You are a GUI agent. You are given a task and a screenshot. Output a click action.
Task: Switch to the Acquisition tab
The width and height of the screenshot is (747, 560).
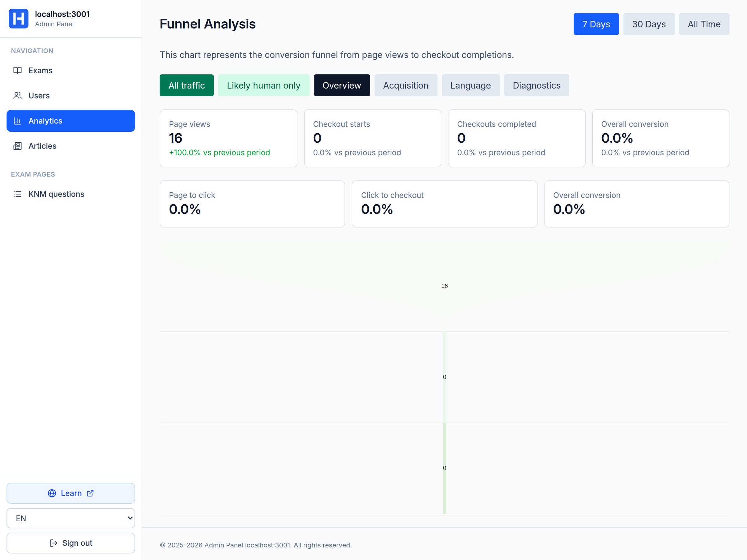click(x=405, y=86)
